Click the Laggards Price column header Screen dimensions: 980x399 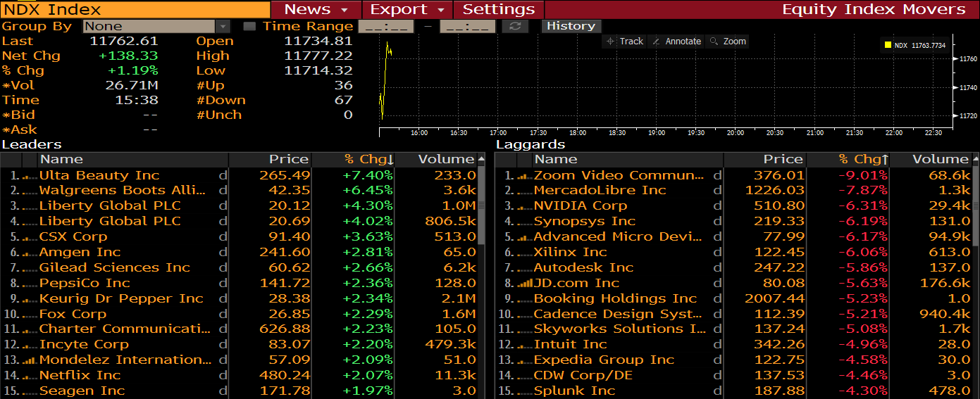click(x=765, y=160)
